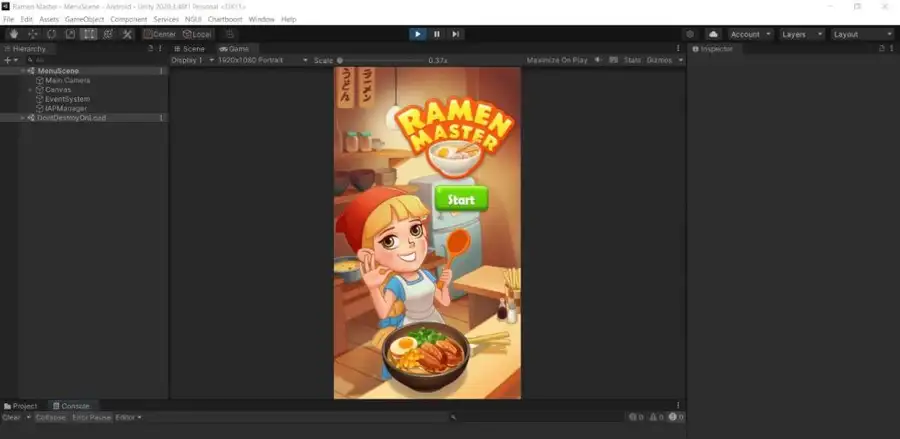
Task: Select the Hand tool in toolbar
Action: tap(13, 34)
